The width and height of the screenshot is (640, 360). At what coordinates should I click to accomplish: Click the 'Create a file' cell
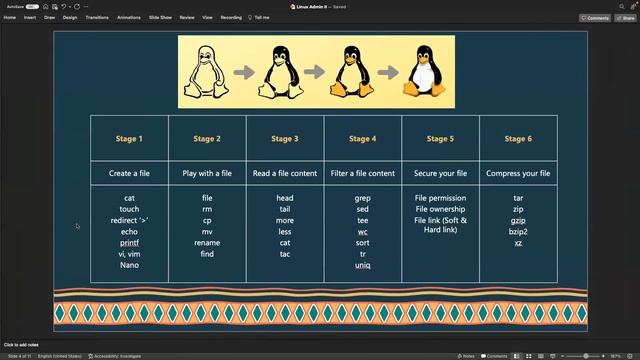coord(129,173)
